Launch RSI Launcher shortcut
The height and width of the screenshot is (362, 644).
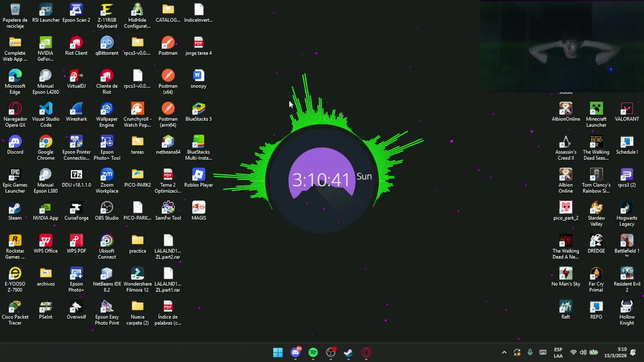[45, 14]
